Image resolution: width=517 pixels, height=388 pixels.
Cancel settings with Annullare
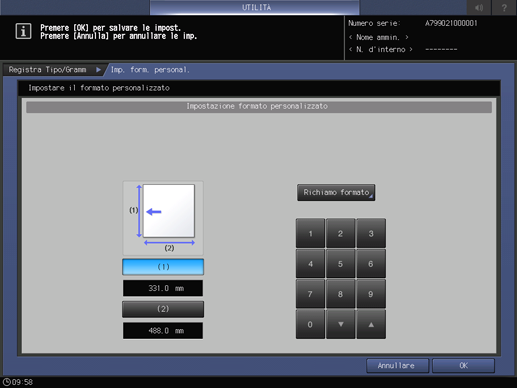click(397, 366)
